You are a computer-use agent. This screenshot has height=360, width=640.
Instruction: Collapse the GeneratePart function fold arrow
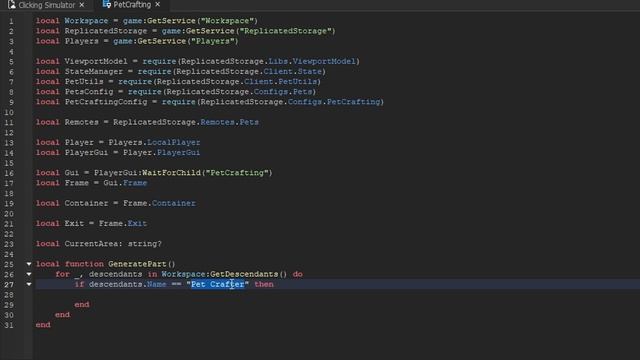click(x=29, y=264)
